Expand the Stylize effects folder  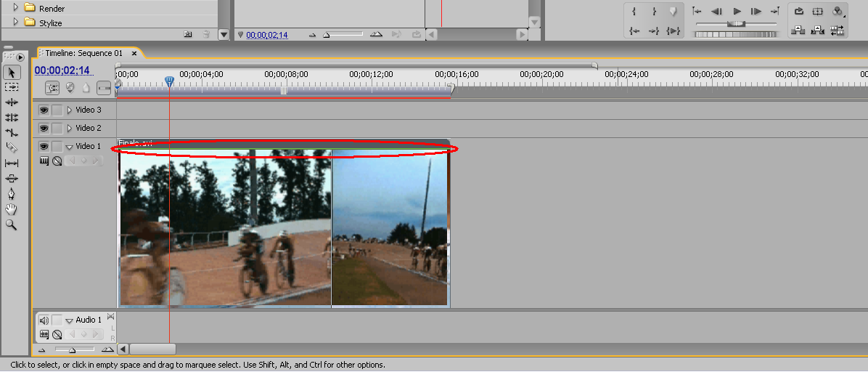[x=15, y=23]
